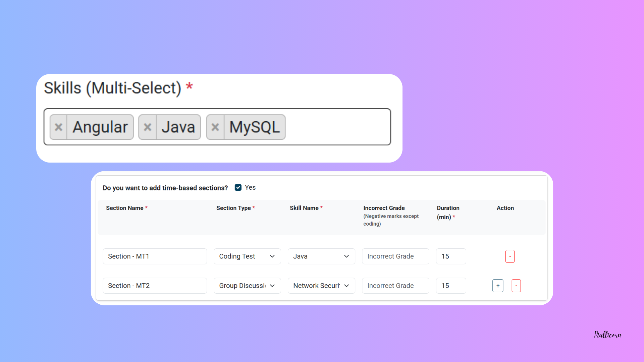Click empty area of Skills multi-select box
This screenshot has width=644, height=362.
[x=337, y=127]
